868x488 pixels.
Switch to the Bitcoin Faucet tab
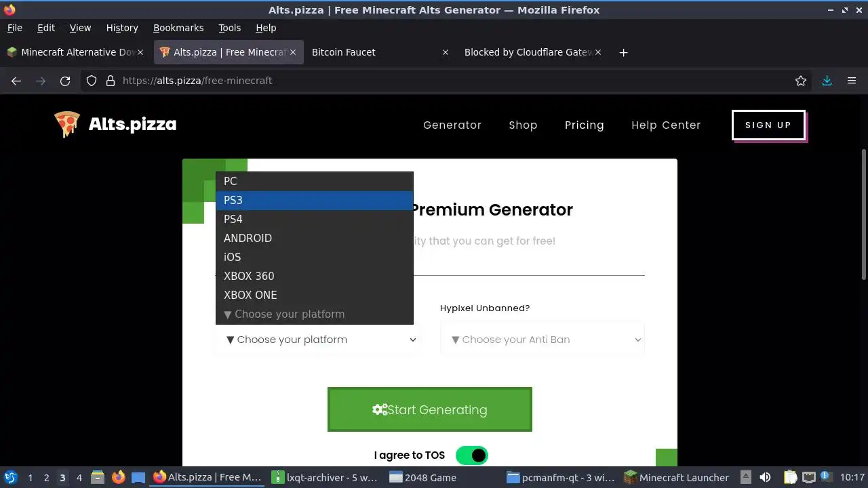point(380,52)
